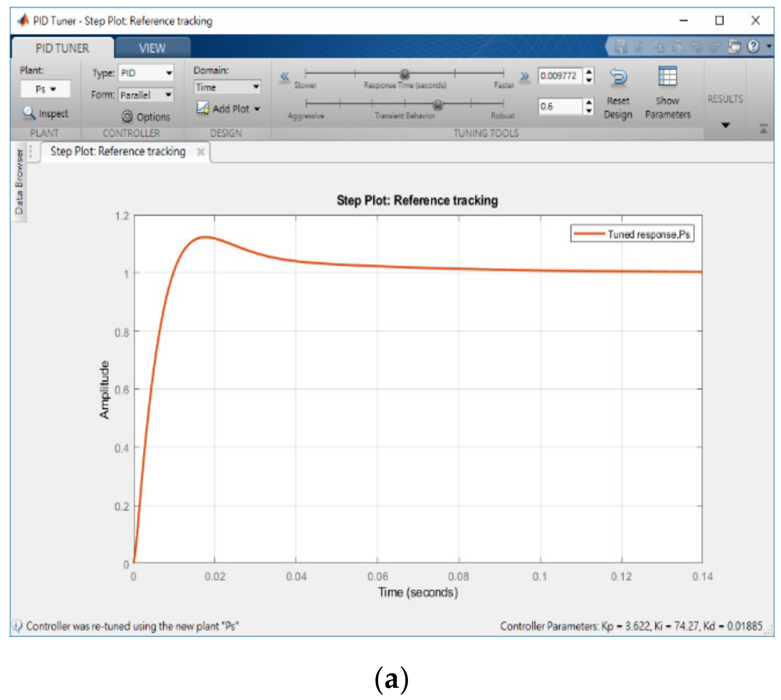Click the faster response double-arrow
The width and height of the screenshot is (781, 700).
click(x=524, y=77)
